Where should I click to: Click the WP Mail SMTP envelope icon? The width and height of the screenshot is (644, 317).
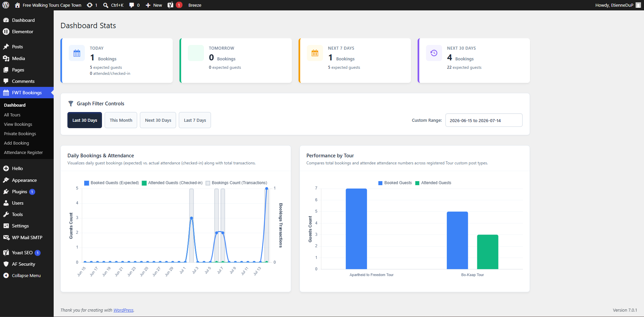point(6,237)
